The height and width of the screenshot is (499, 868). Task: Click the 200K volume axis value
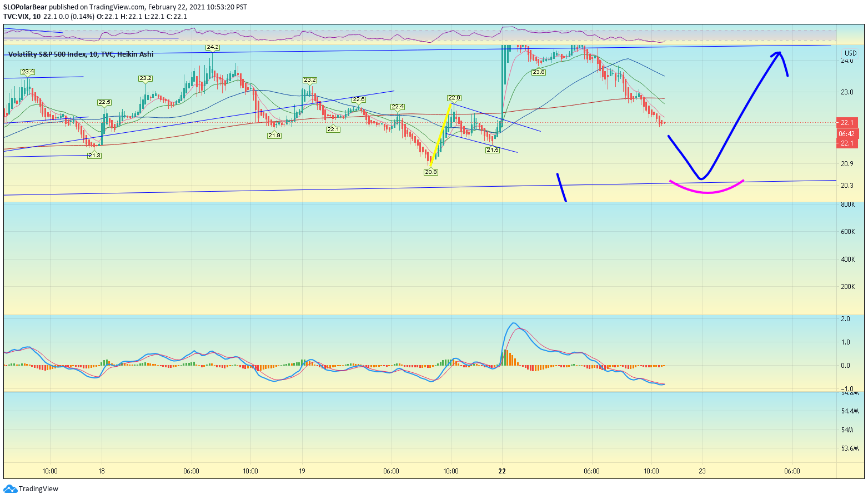coord(847,287)
